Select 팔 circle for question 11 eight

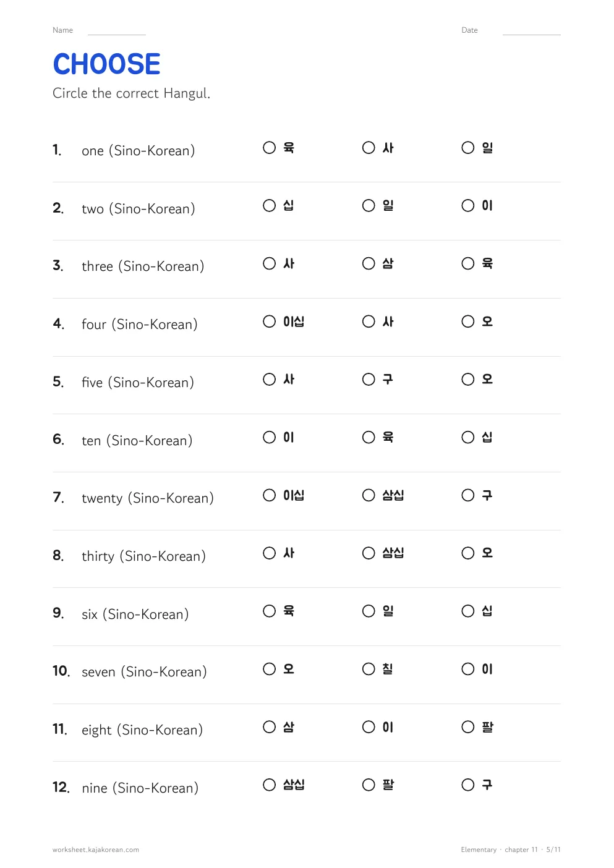tap(468, 727)
